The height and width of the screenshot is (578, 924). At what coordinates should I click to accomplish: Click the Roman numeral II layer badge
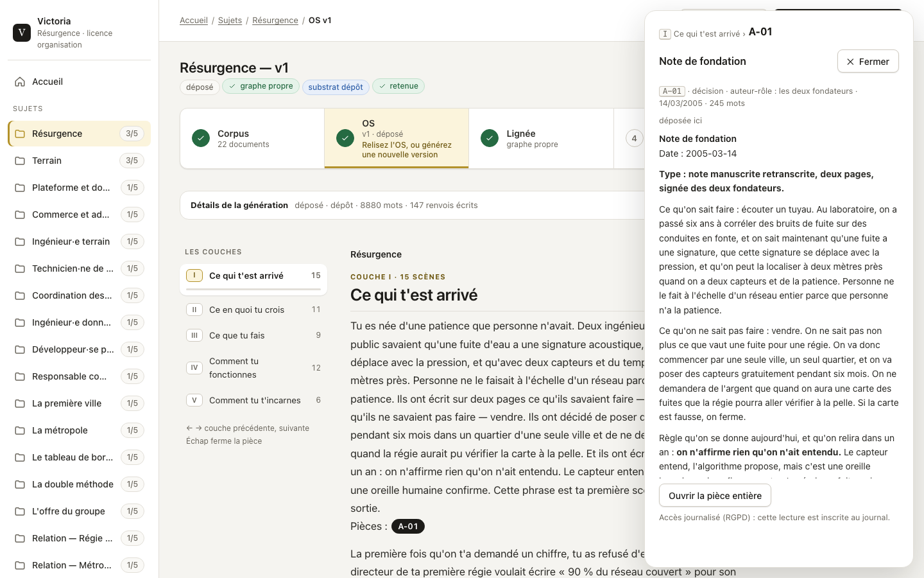[x=194, y=310]
